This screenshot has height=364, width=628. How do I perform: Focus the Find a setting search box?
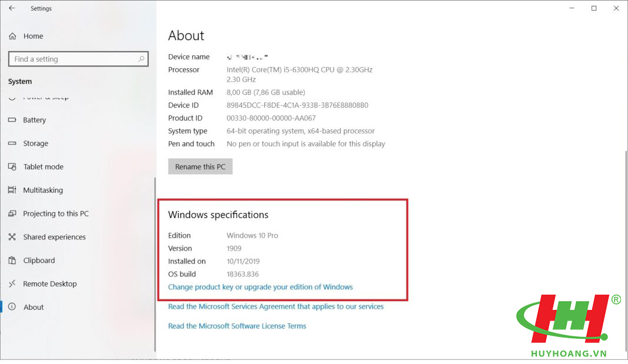pos(78,59)
